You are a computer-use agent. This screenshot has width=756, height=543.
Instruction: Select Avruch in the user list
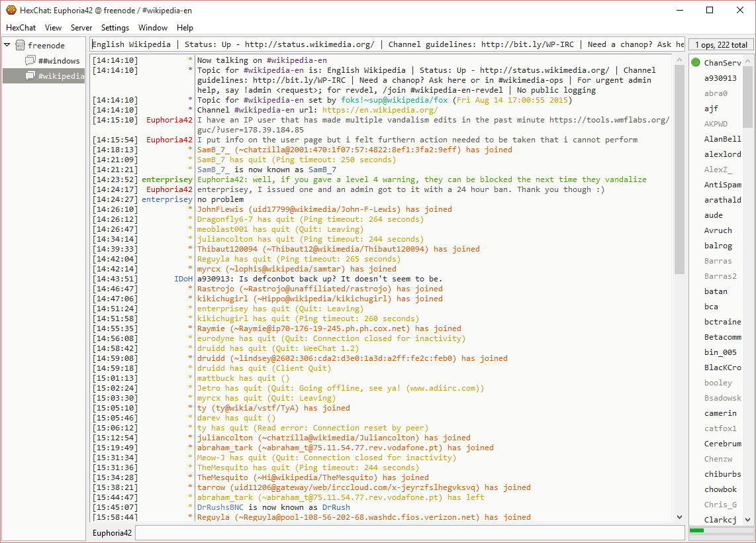click(x=718, y=230)
